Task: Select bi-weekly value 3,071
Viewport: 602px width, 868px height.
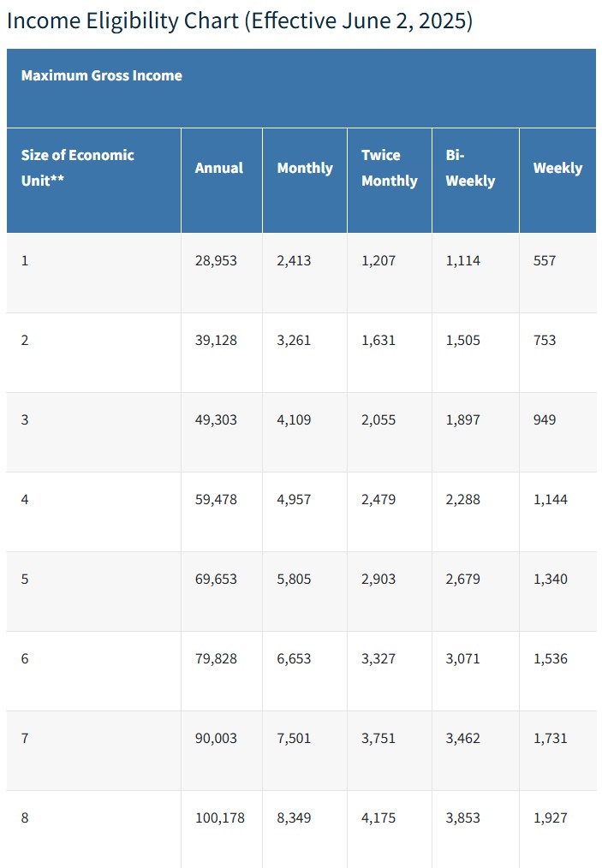Action: pos(462,658)
